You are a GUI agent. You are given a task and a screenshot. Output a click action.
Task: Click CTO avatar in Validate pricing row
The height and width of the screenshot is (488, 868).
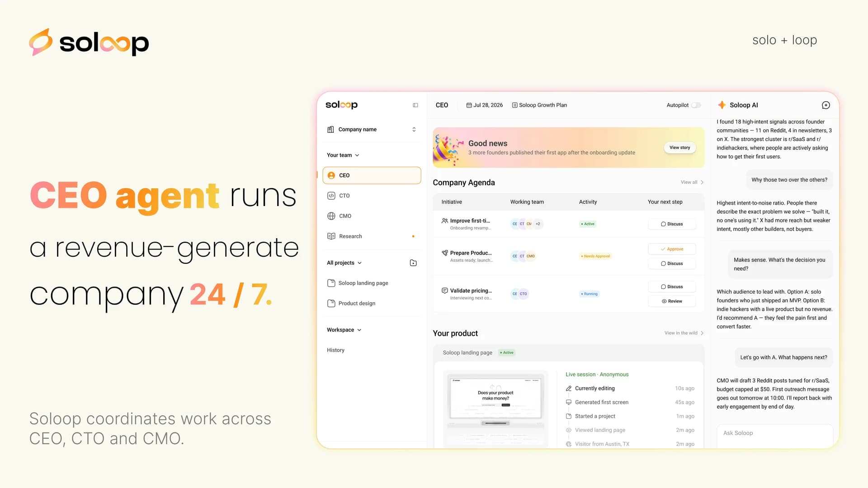coord(523,294)
